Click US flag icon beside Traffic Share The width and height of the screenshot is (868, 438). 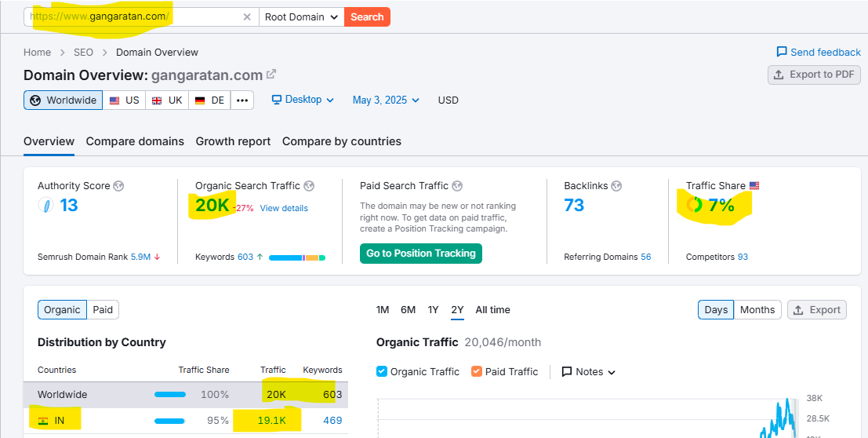click(754, 186)
